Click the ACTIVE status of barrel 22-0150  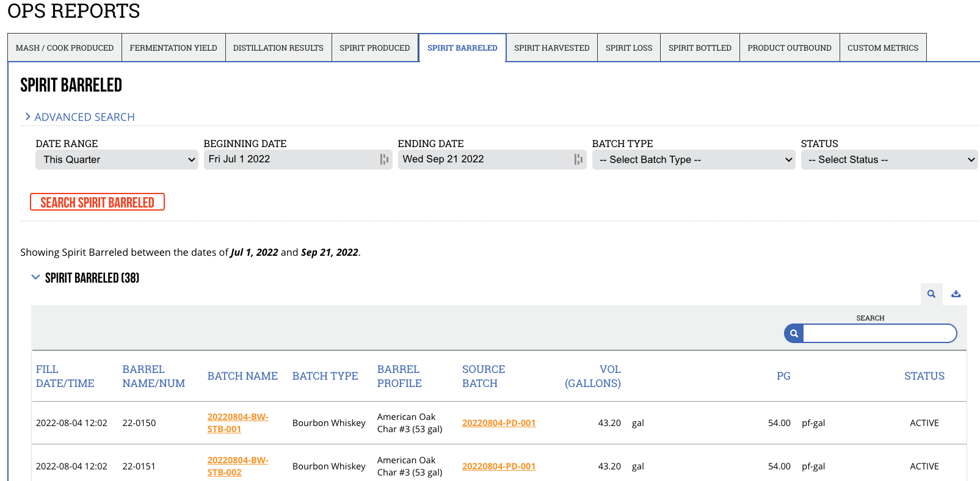[924, 423]
